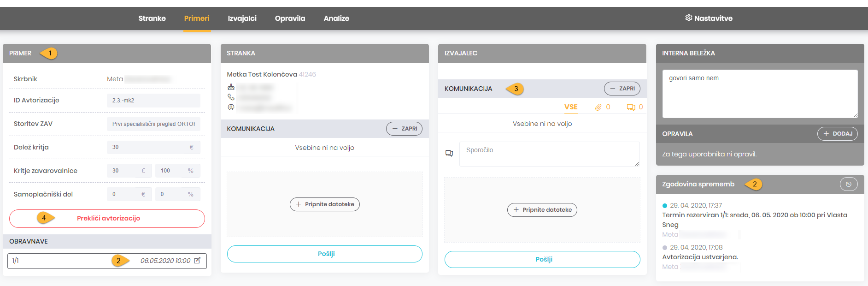This screenshot has width=868, height=286.
Task: Open the Stranke menu tab
Action: [152, 18]
